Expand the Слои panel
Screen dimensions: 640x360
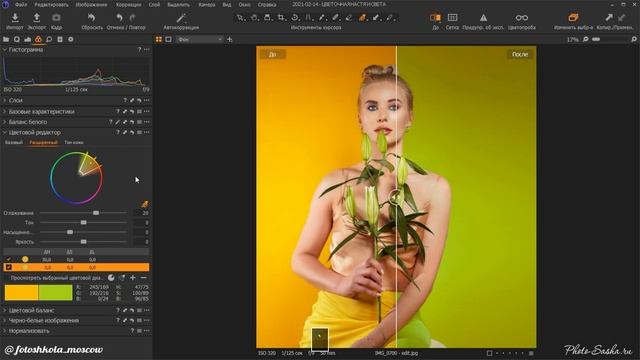(5, 100)
